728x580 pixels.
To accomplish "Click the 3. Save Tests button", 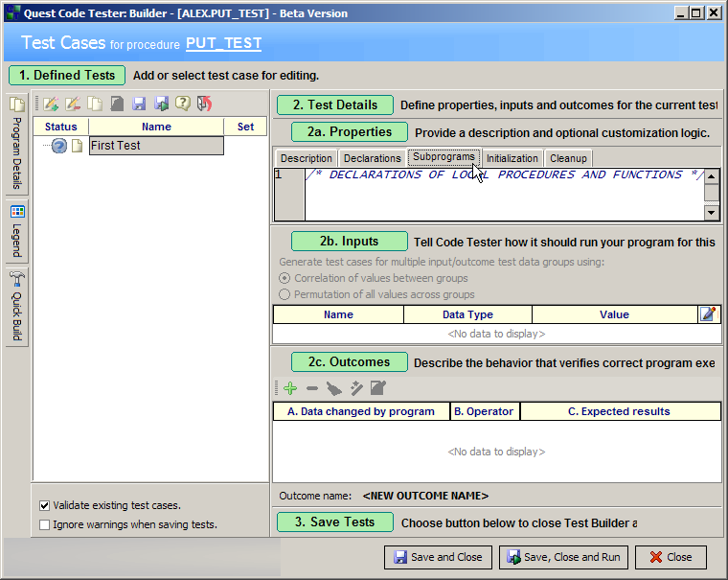I will click(x=334, y=522).
